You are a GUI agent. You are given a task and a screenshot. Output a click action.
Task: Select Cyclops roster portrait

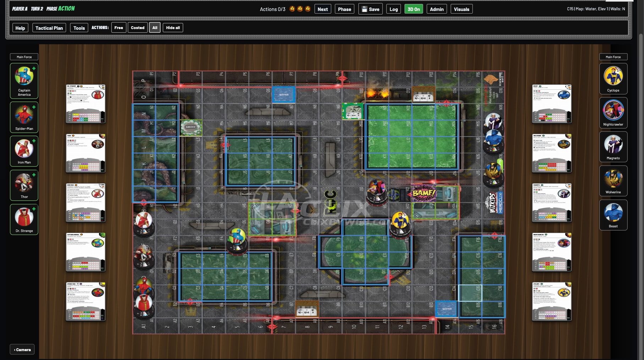pos(613,79)
